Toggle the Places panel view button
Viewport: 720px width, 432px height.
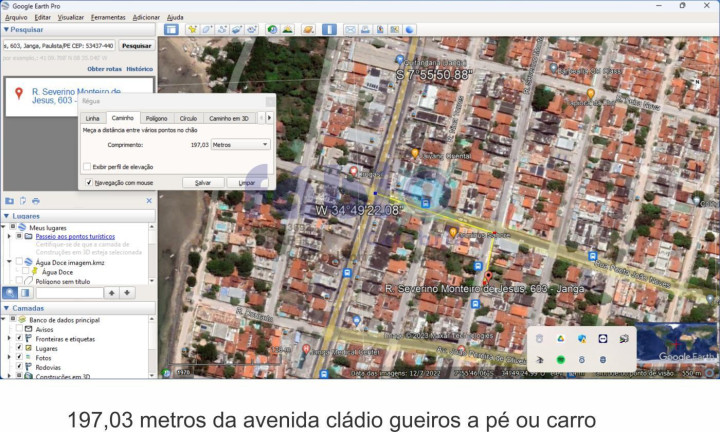click(x=25, y=292)
